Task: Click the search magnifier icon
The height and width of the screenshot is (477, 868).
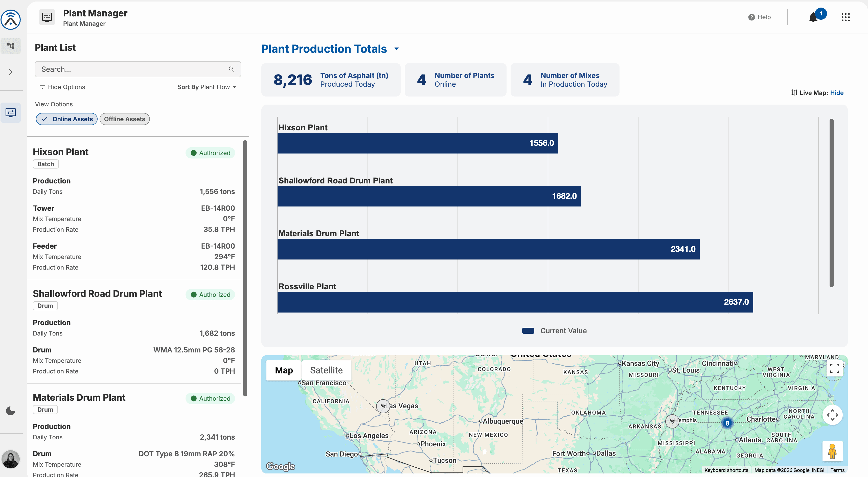Action: [x=231, y=69]
